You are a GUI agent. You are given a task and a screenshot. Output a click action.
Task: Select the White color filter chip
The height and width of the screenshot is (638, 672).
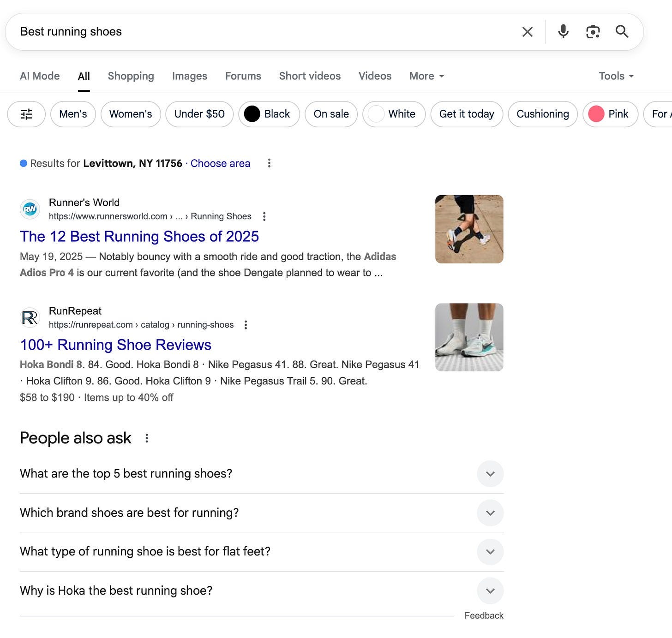(394, 114)
